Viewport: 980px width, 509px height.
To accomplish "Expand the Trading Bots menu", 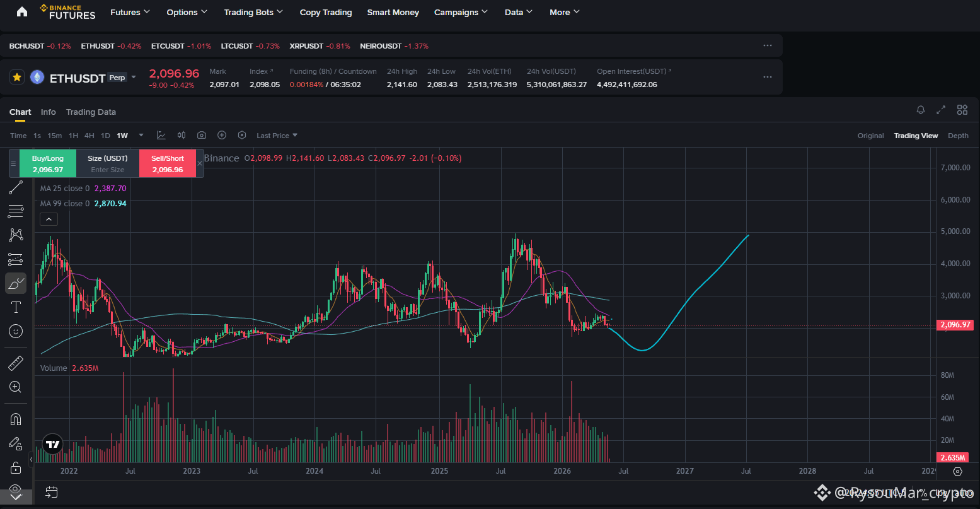I will coord(253,12).
